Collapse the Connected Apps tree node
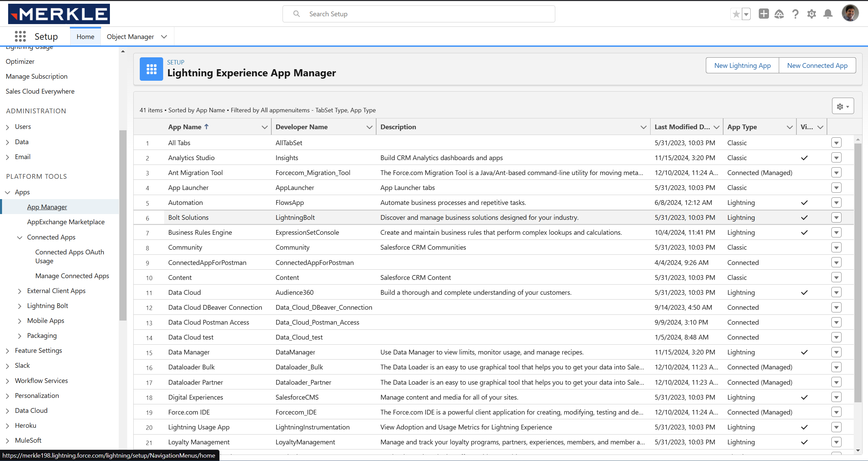 pyautogui.click(x=20, y=237)
